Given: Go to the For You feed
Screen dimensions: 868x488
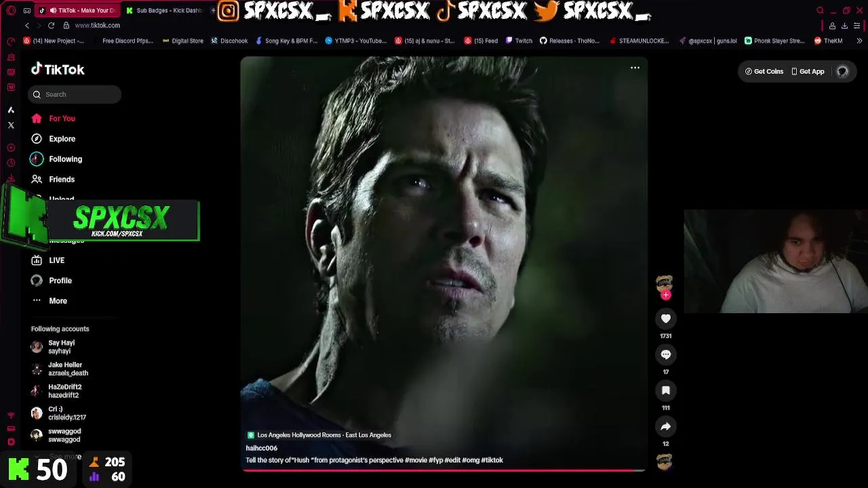Looking at the screenshot, I should tap(53, 119).
